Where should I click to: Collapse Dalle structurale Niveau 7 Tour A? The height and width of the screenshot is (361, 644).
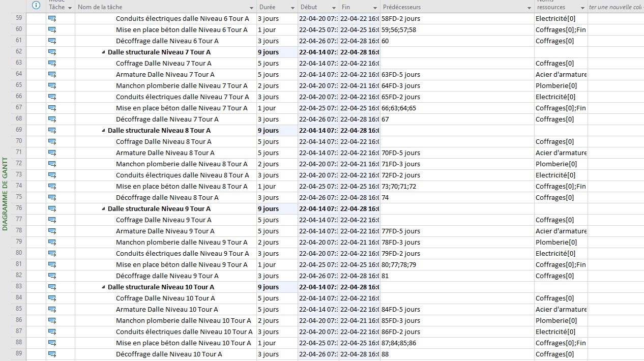point(104,52)
